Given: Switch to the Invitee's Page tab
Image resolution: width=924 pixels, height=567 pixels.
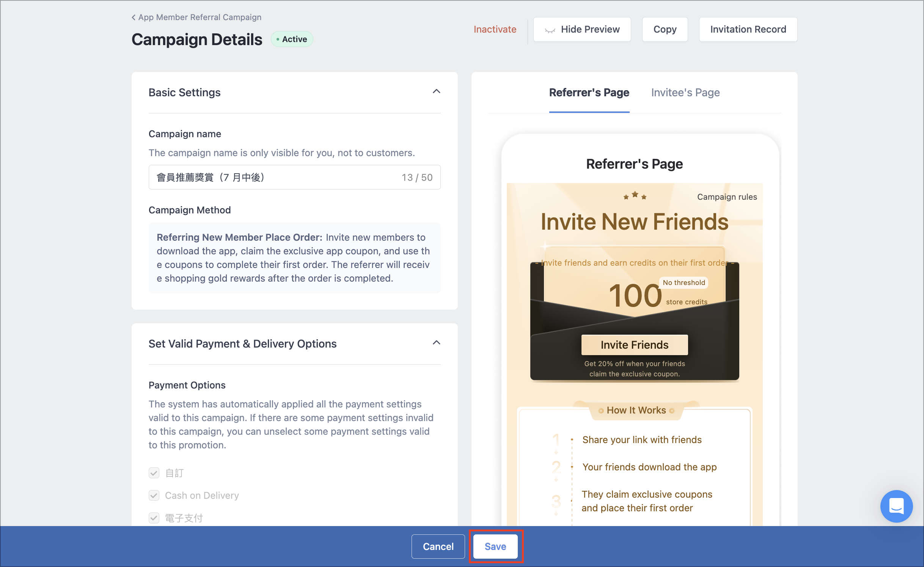Looking at the screenshot, I should coord(685,92).
